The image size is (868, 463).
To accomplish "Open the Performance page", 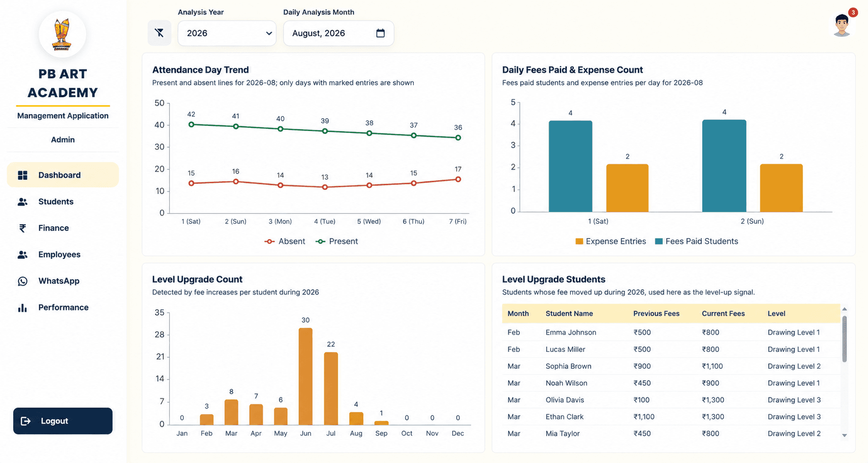I will pyautogui.click(x=63, y=307).
